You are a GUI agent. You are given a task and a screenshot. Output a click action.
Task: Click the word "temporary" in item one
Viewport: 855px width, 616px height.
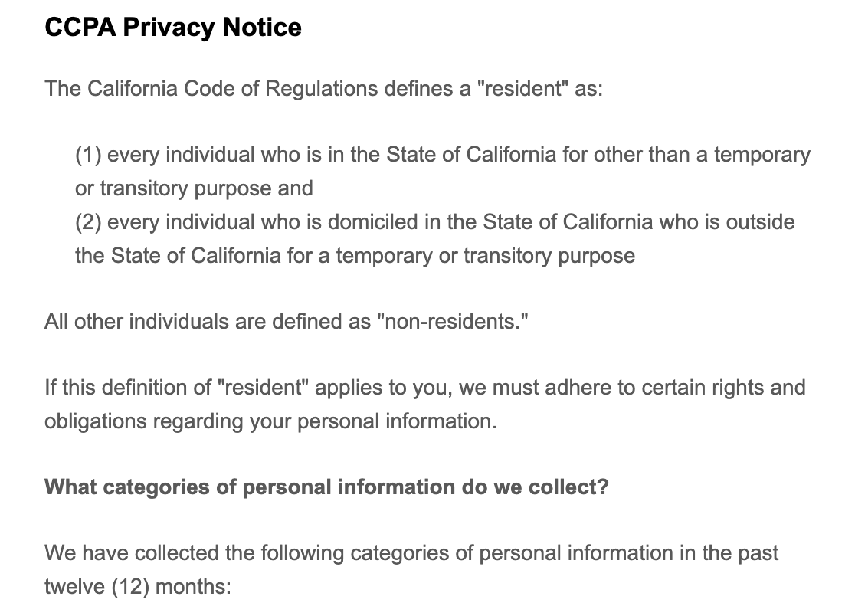point(762,155)
